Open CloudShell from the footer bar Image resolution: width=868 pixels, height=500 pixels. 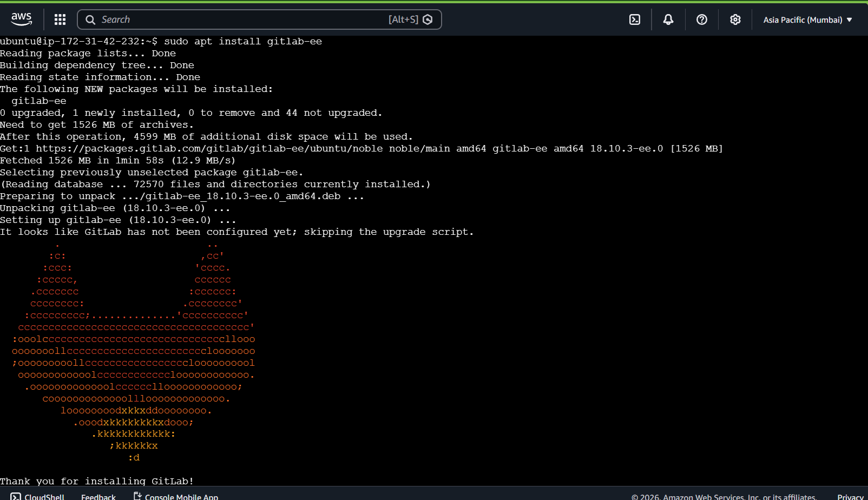tap(38, 496)
